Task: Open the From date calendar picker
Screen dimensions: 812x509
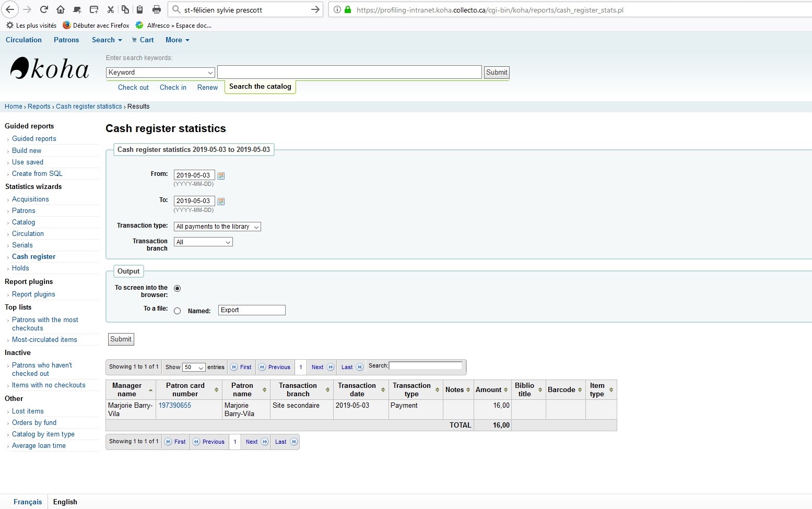Action: (x=221, y=176)
